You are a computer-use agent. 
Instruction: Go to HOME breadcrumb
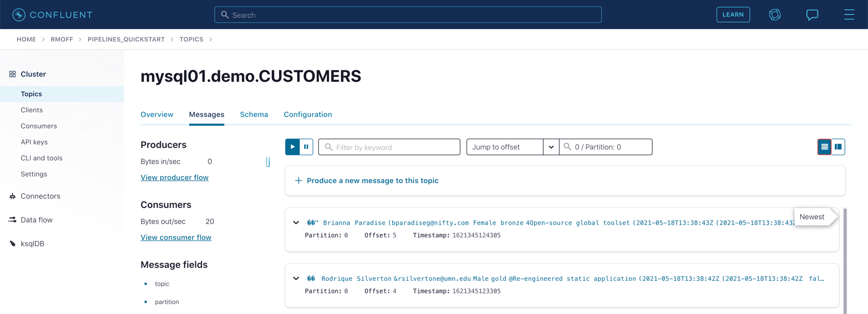pos(26,39)
